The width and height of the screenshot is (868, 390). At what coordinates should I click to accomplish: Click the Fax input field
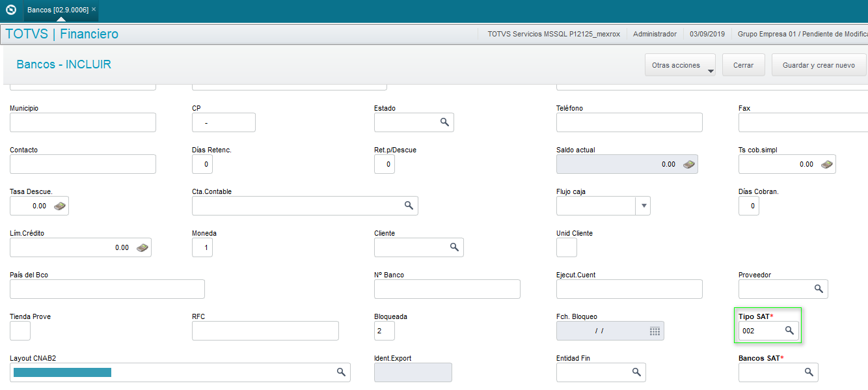click(803, 122)
